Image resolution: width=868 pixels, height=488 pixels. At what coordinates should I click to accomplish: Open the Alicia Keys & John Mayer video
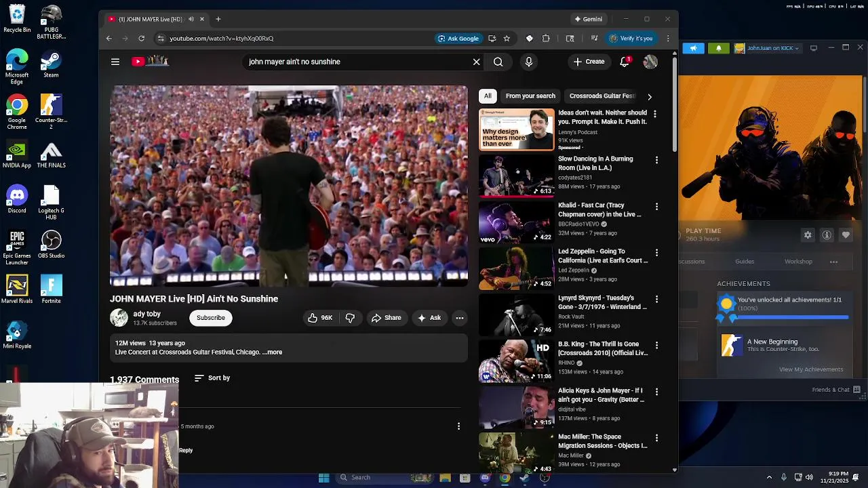coord(517,407)
